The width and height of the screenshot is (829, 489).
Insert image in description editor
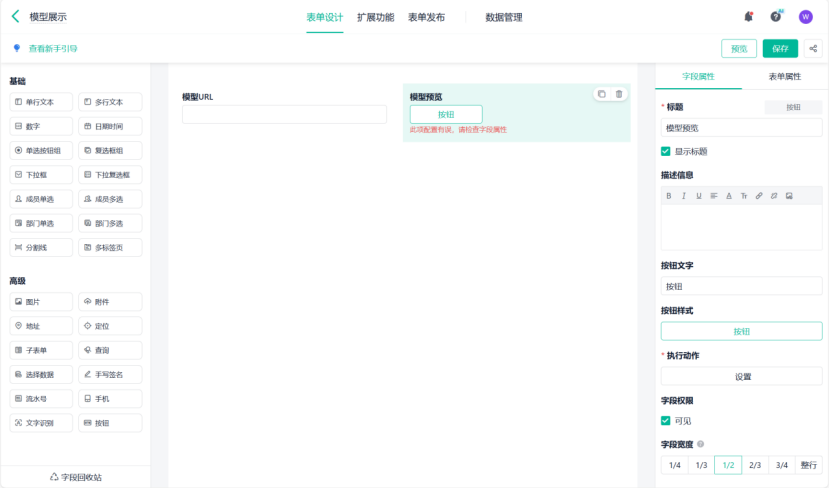(x=789, y=196)
